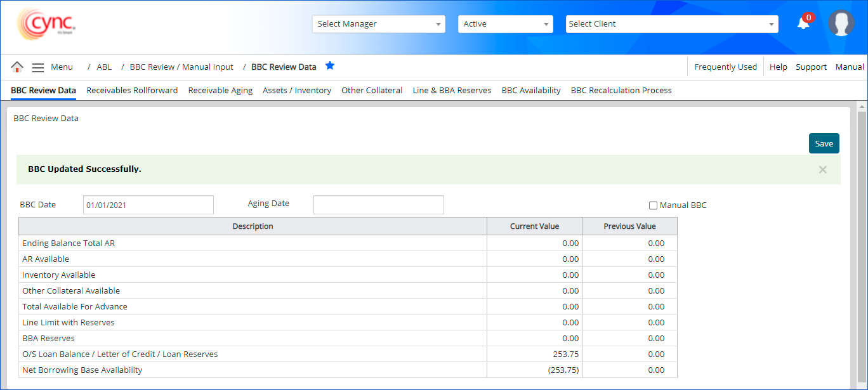Screen dimensions: 868x390
Task: Go to the Line & BBA Reserves tab
Action: click(x=452, y=91)
